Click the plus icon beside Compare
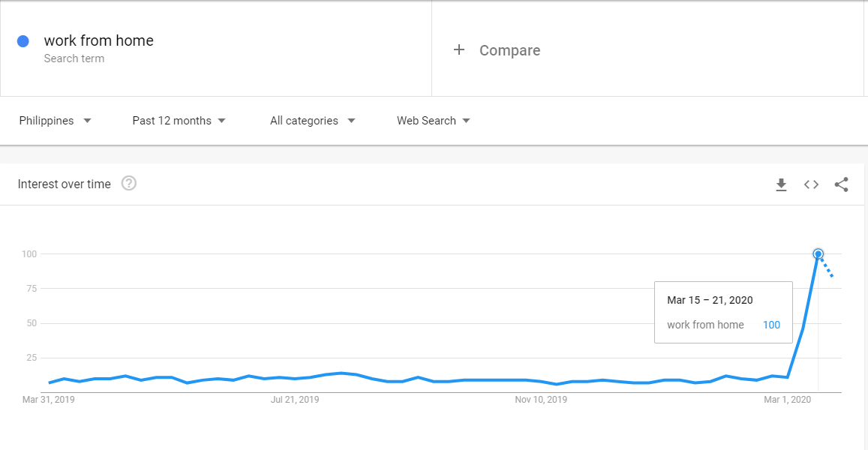This screenshot has height=450, width=868. point(459,50)
